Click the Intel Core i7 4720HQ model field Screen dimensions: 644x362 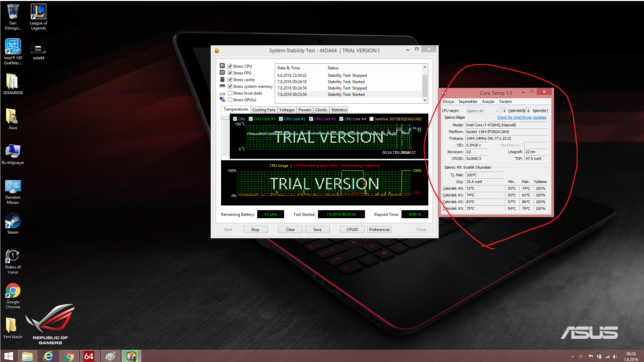click(506, 125)
